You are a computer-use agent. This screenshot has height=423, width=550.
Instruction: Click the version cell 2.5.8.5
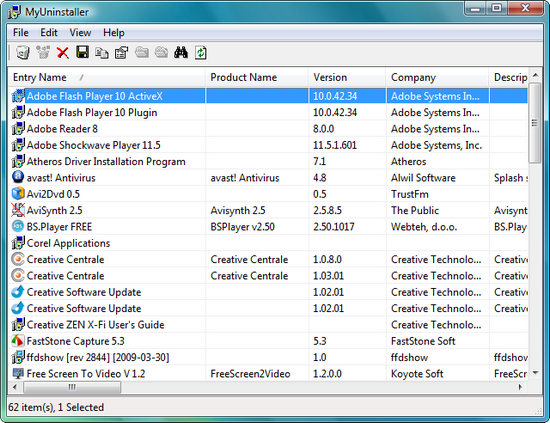327,210
